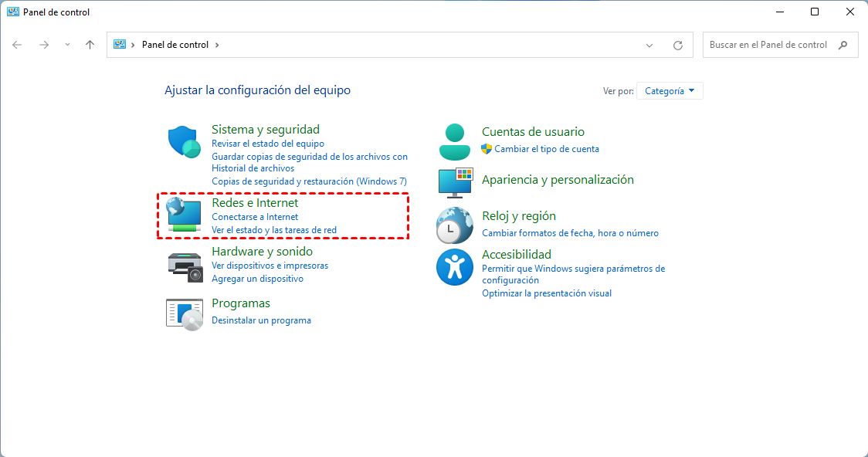
Task: Click the refresh icon in the address bar
Action: click(x=678, y=45)
